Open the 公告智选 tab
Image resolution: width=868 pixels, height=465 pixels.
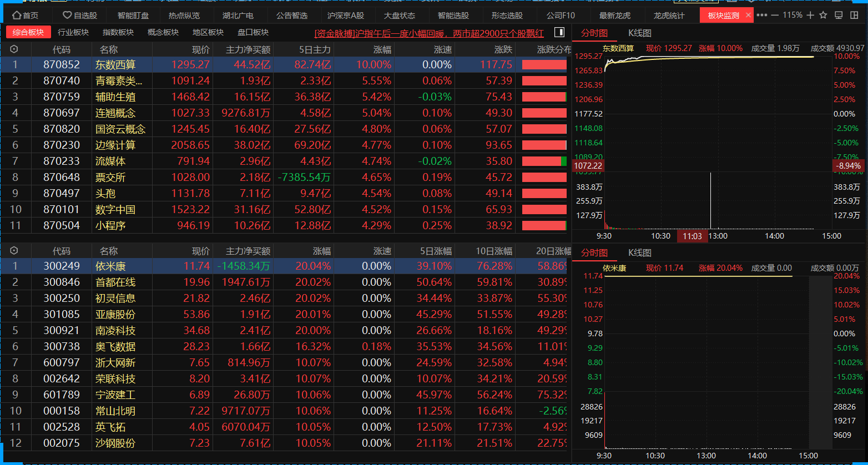[292, 16]
